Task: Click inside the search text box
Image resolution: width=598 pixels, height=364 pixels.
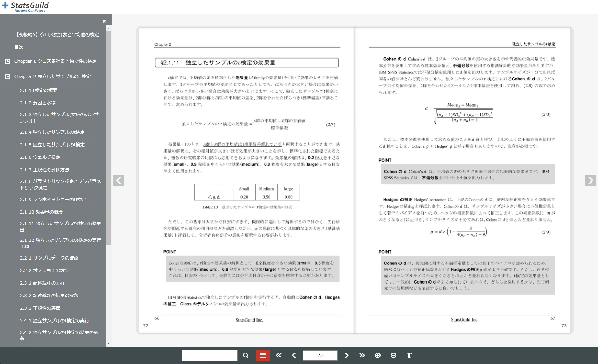Action: [209, 355]
